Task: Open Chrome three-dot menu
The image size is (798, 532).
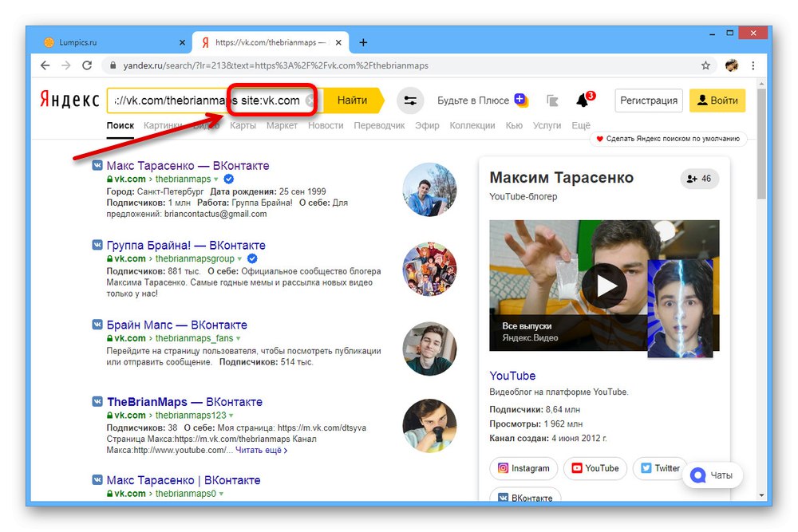Action: coord(753,65)
